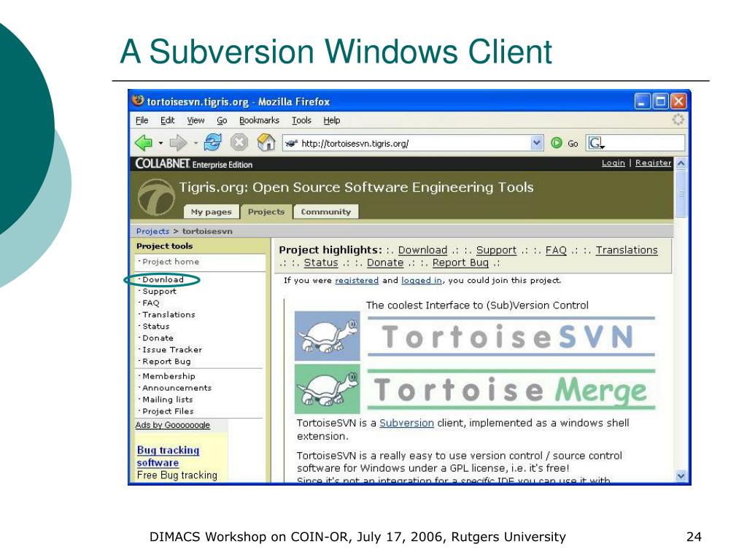Click Support in Project tools sidebar

(x=159, y=292)
